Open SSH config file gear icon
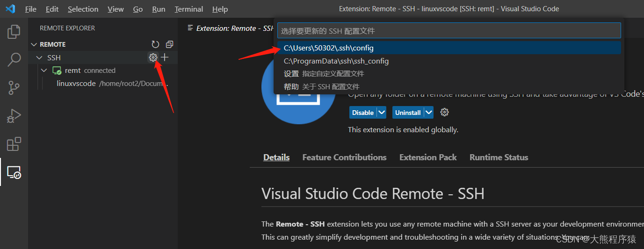Viewport: 644px width, 249px height. coord(153,57)
